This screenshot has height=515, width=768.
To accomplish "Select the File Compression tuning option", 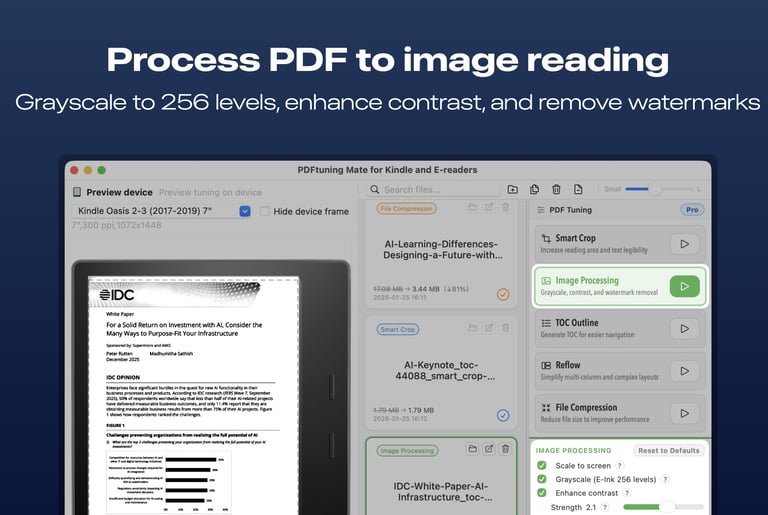I will pos(619,414).
